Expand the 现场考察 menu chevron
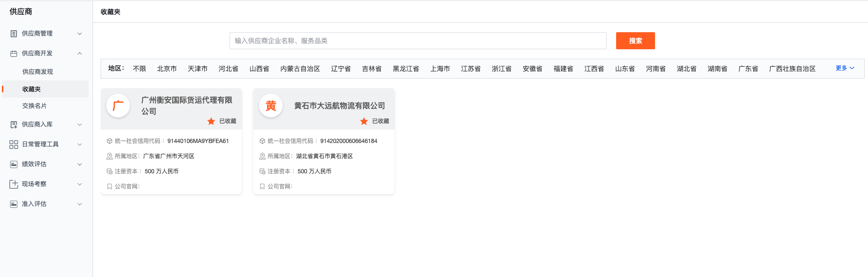The image size is (868, 277). [x=80, y=184]
